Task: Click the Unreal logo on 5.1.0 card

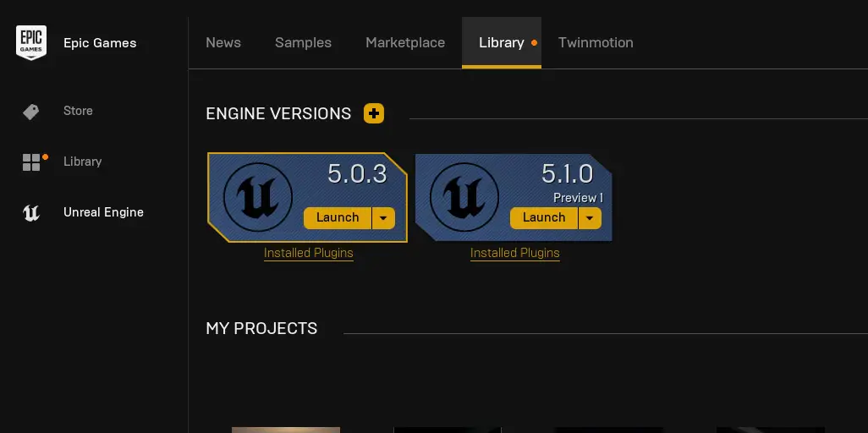Action: 464,198
